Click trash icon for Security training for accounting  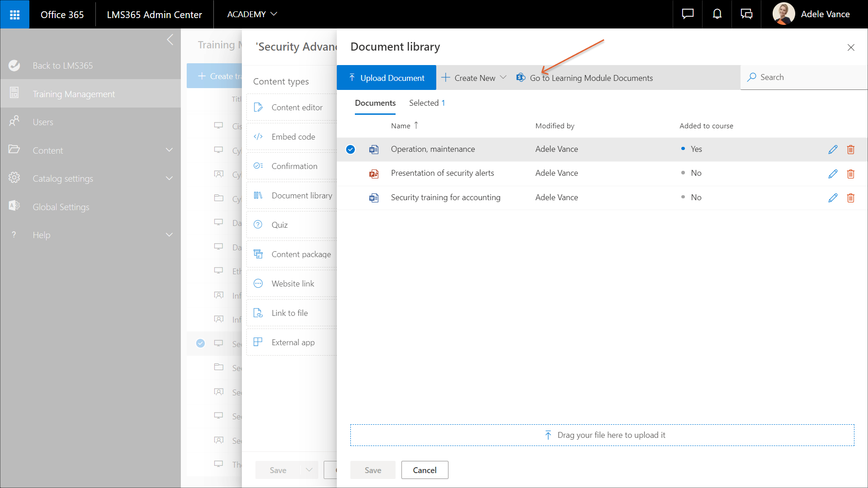[x=850, y=198]
